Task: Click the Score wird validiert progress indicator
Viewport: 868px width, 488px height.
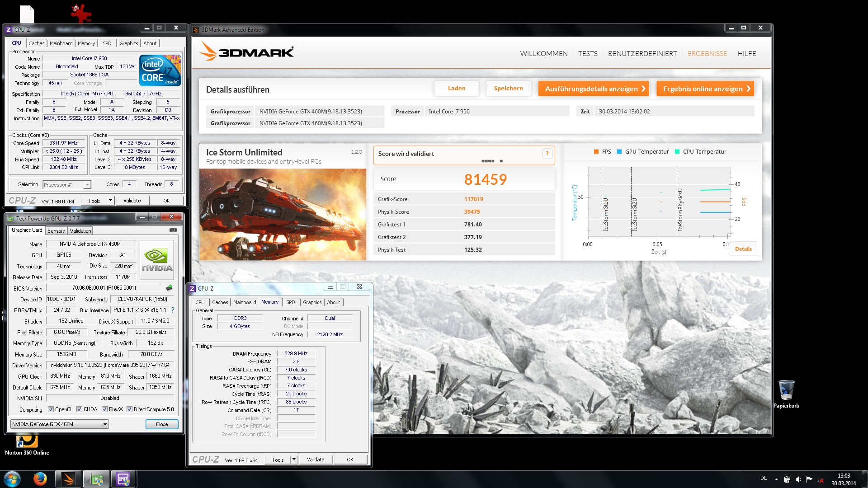Action: click(x=492, y=161)
